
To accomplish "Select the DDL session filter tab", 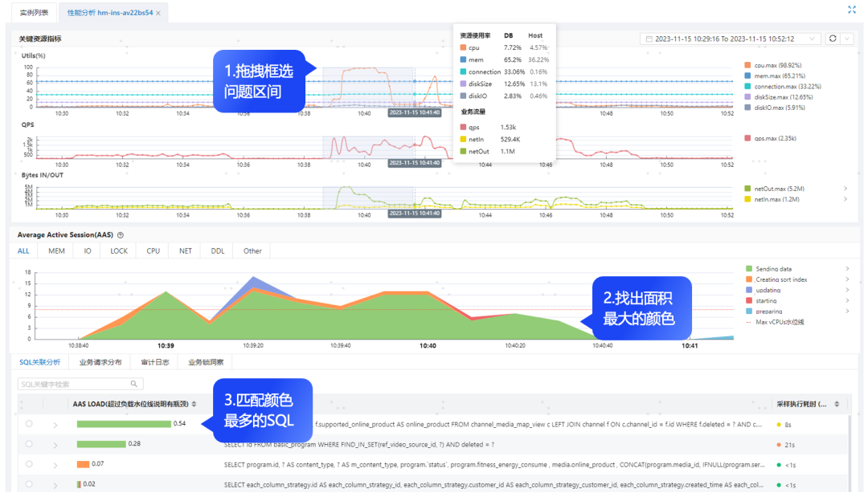I will click(218, 251).
